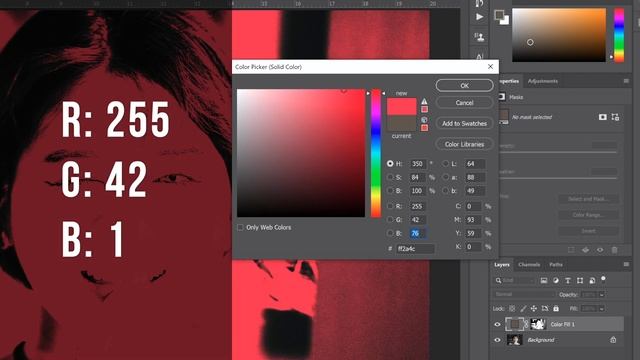Open the Layers panel flyout menu

[626, 264]
